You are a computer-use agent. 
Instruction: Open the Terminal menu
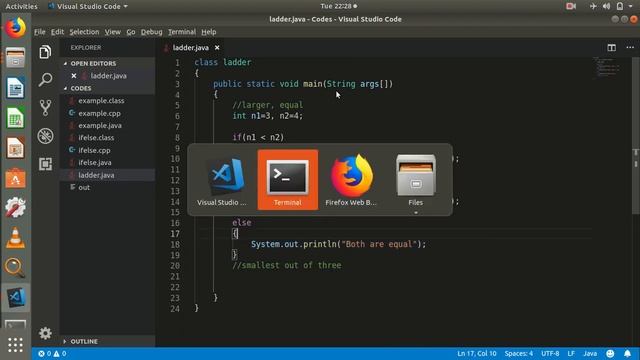182,32
